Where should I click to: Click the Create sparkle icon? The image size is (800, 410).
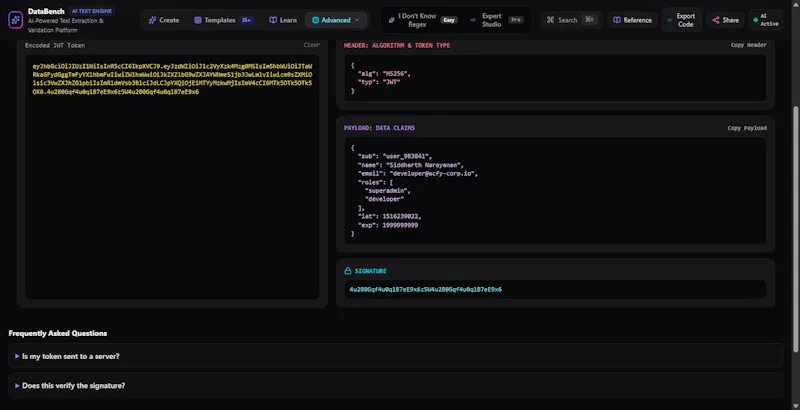point(152,20)
